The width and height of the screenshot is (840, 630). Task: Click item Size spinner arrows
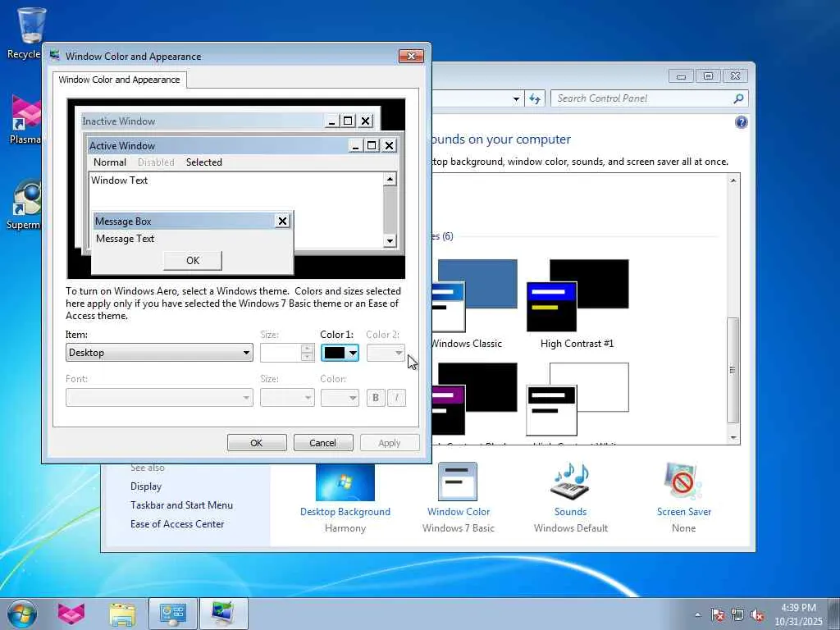(307, 353)
